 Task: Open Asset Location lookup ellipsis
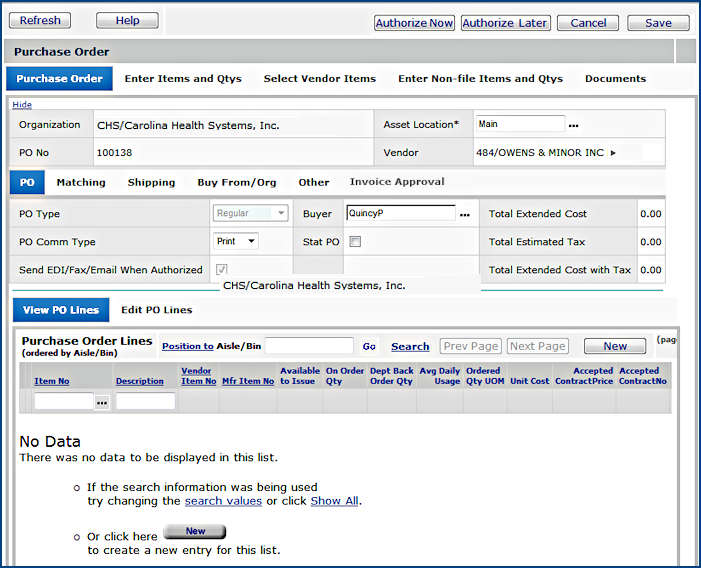point(574,125)
